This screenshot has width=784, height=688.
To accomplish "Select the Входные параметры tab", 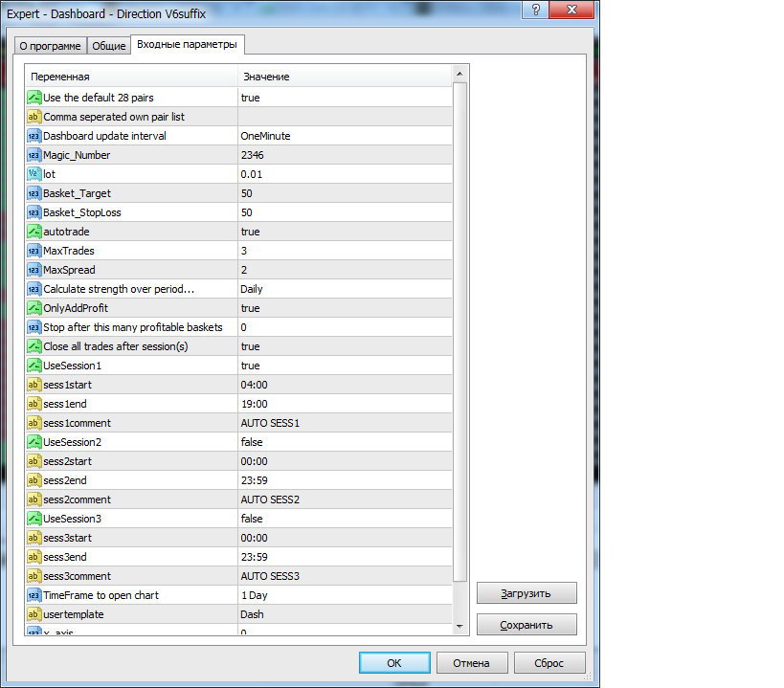I will point(187,44).
